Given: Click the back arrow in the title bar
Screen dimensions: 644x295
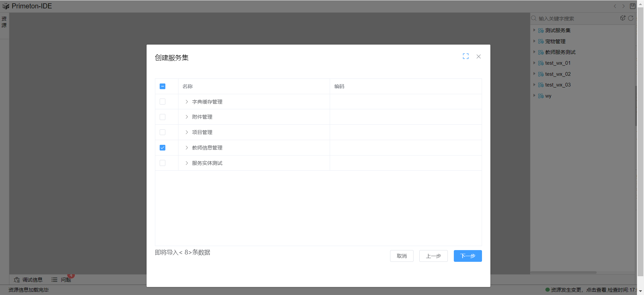Looking at the screenshot, I should tap(615, 6).
